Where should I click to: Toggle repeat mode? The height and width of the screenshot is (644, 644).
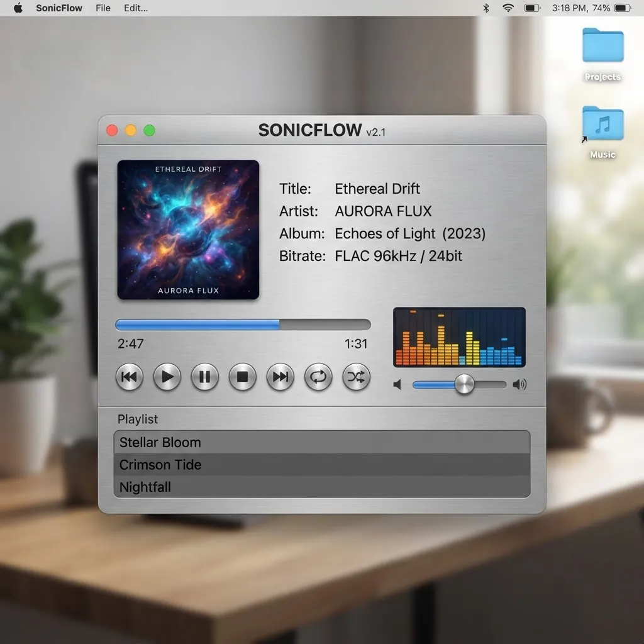[x=318, y=377]
